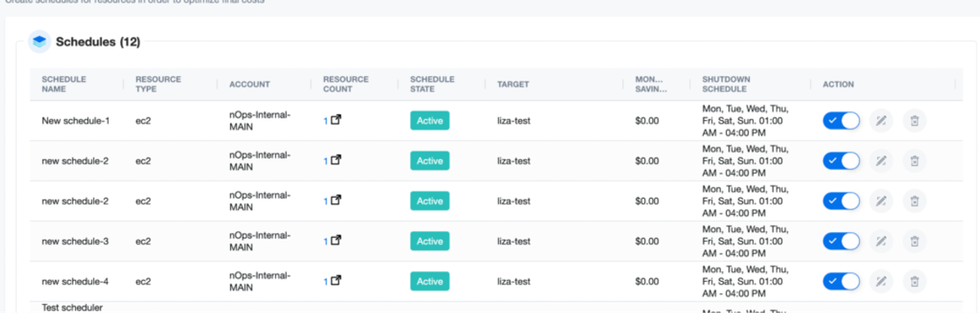Disable the New schedule-1 toggle
Viewport: 980px width, 313px height.
(842, 121)
